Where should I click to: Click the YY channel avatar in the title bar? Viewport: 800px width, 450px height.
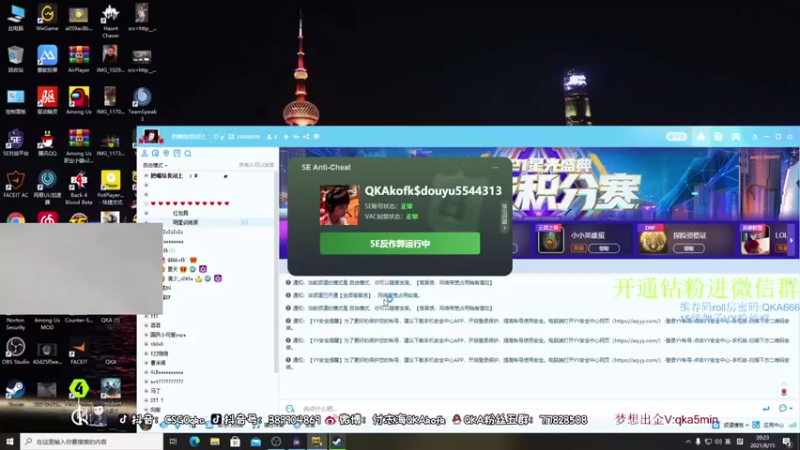click(x=151, y=137)
